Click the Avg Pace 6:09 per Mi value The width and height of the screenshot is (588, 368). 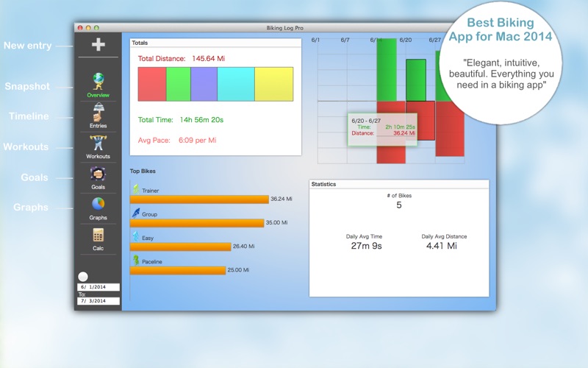tap(197, 141)
